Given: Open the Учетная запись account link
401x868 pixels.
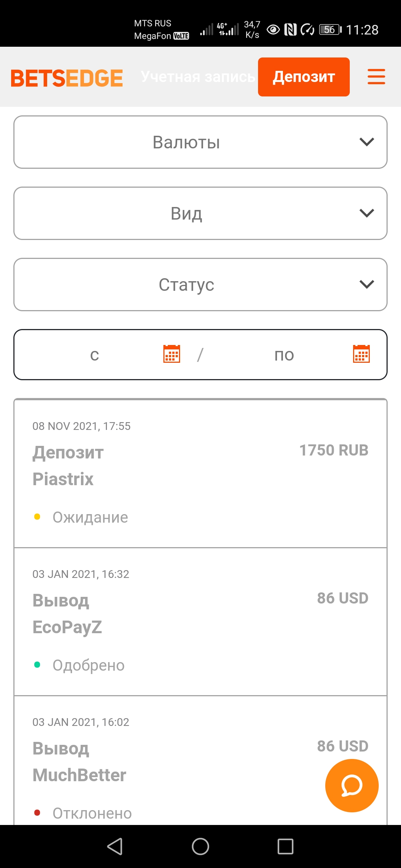Looking at the screenshot, I should pyautogui.click(x=198, y=77).
